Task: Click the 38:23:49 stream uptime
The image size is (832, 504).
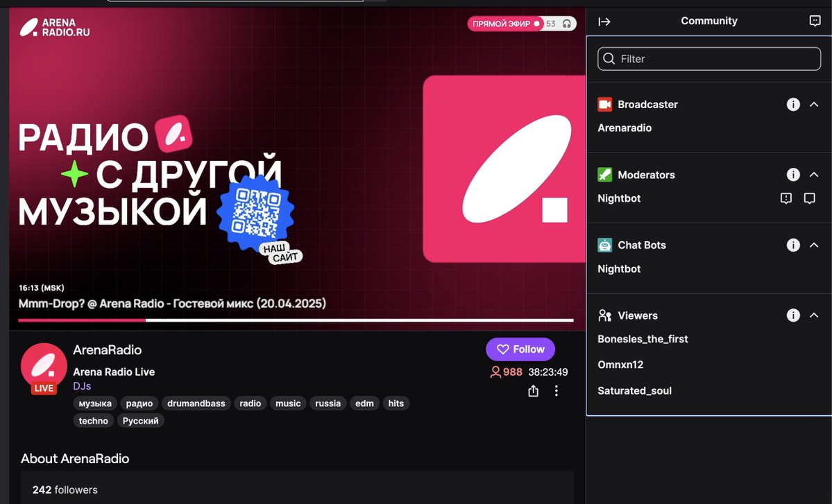Action: point(548,372)
